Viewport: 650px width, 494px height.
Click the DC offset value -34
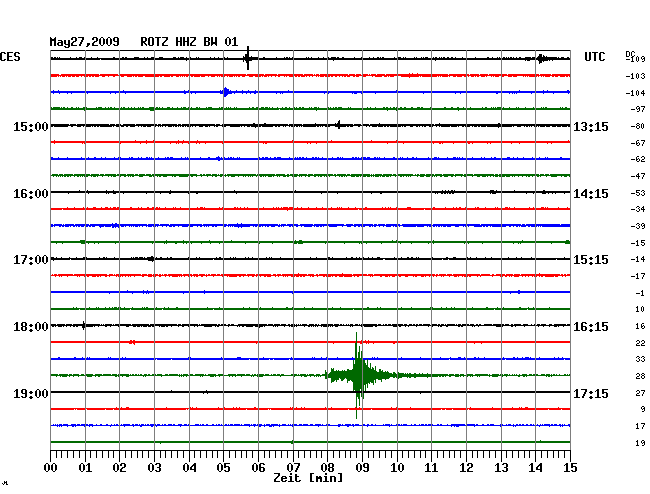pyautogui.click(x=638, y=209)
